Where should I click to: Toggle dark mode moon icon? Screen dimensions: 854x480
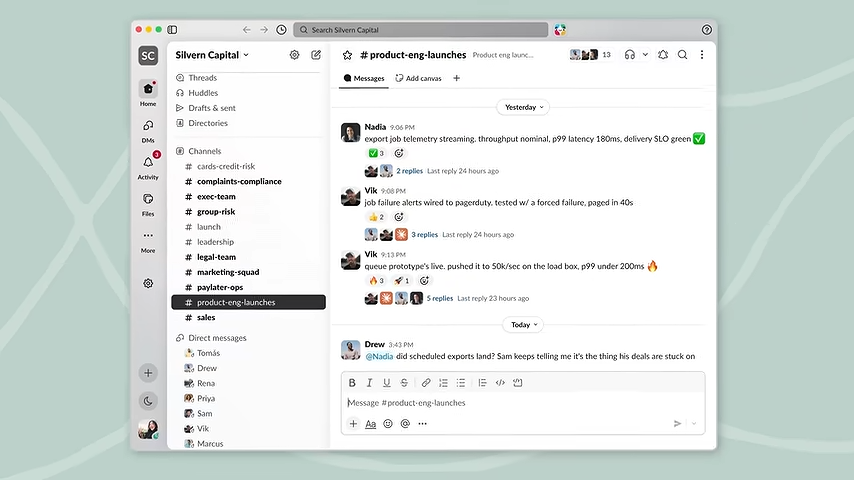point(148,402)
